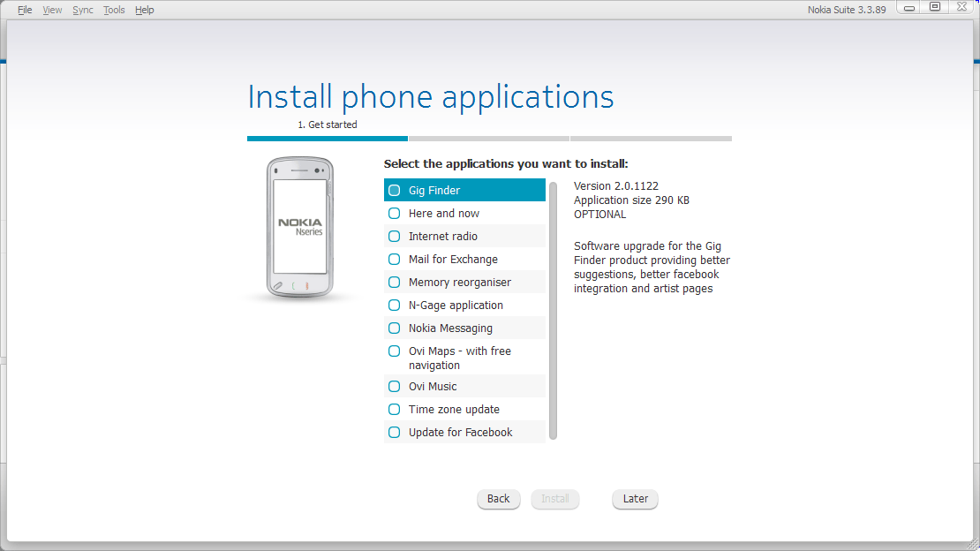
Task: Tick the Ovi Maps checkbox
Action: coord(395,351)
